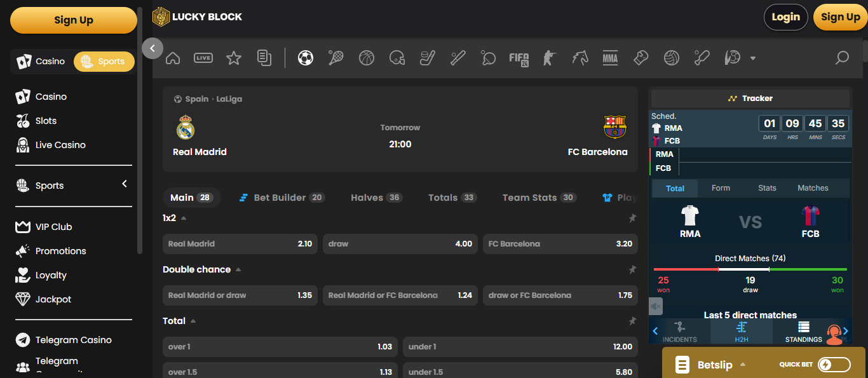This screenshot has height=378, width=868.
Task: Click the Login button
Action: [786, 17]
